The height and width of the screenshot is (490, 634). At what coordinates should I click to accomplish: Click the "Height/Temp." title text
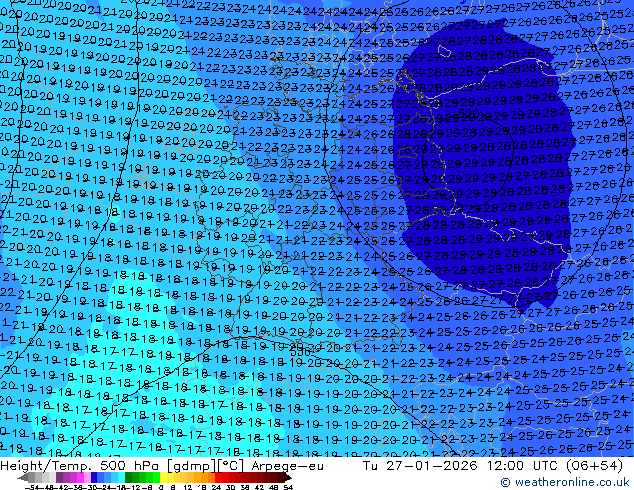coord(46,466)
